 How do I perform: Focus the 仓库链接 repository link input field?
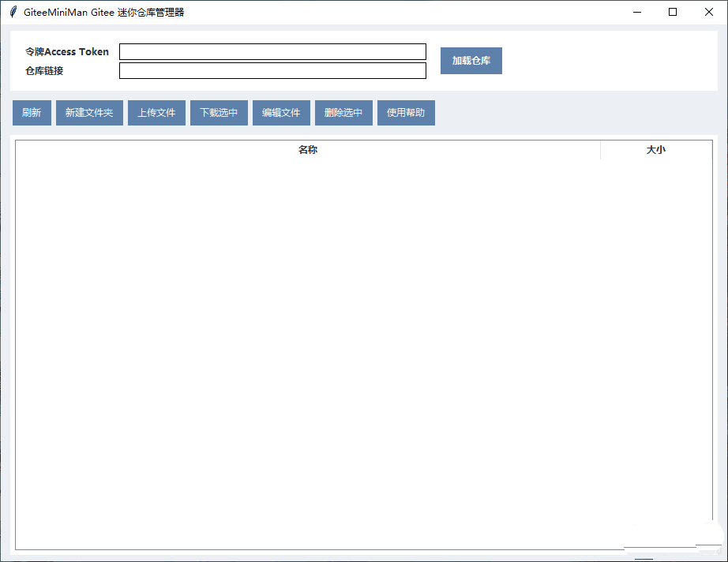click(x=272, y=71)
